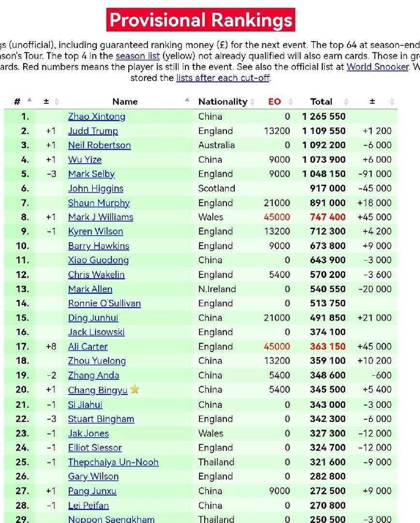Open Zhao Xintong's player page
The height and width of the screenshot is (523, 420).
coord(97,116)
